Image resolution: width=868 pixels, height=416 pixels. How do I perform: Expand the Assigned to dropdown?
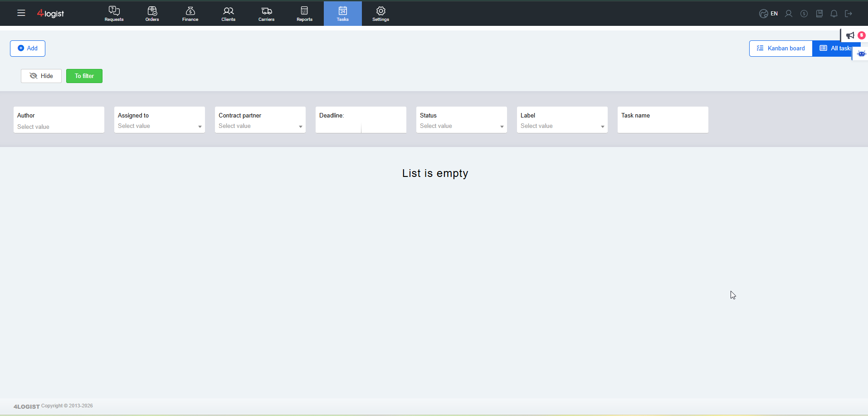tap(160, 126)
